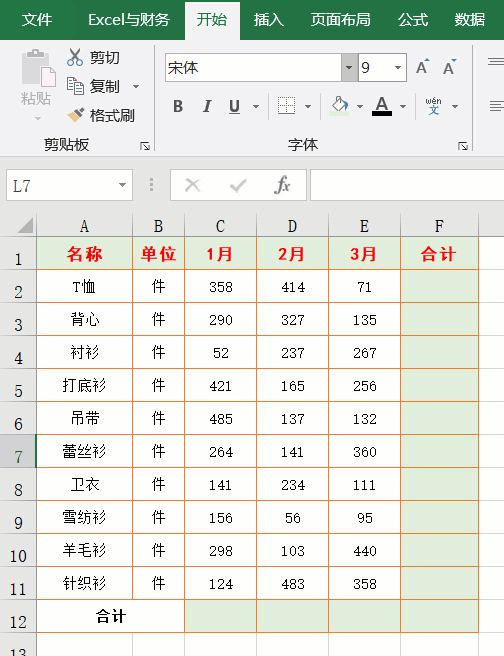Open font settings dialog launcher
504x656 pixels.
pos(463,146)
